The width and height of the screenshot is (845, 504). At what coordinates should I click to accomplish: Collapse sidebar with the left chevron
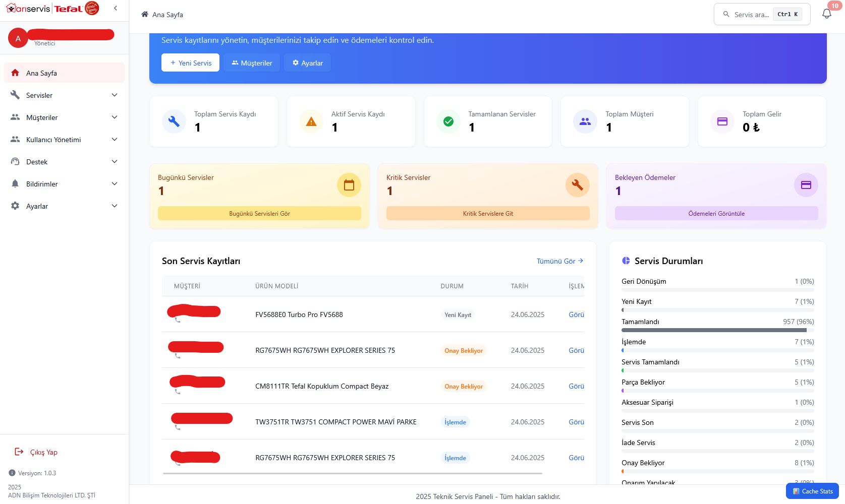tap(116, 8)
